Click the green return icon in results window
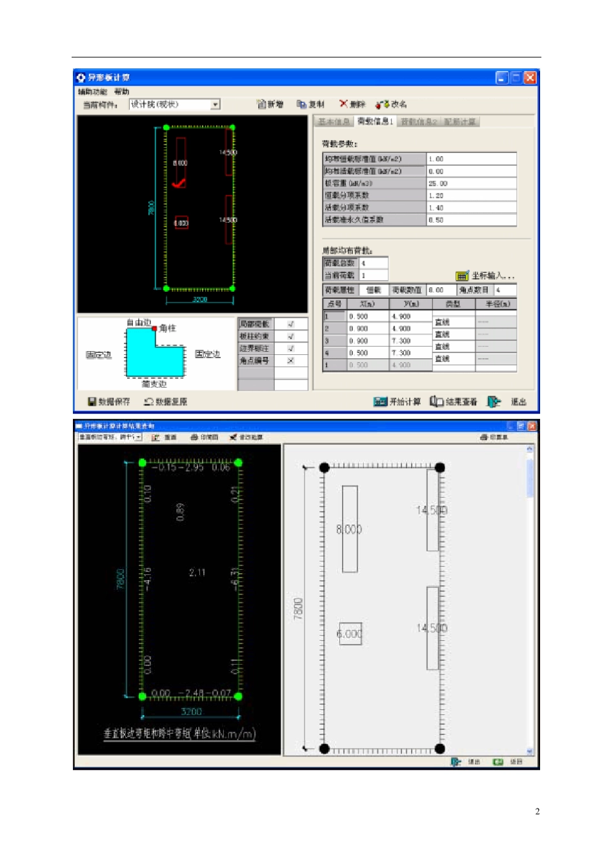613x868 pixels. (x=498, y=762)
